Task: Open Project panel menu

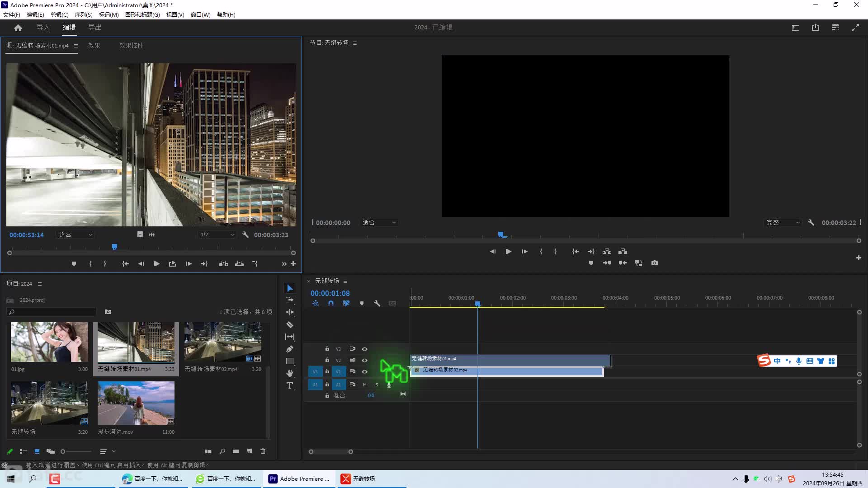Action: (x=40, y=284)
